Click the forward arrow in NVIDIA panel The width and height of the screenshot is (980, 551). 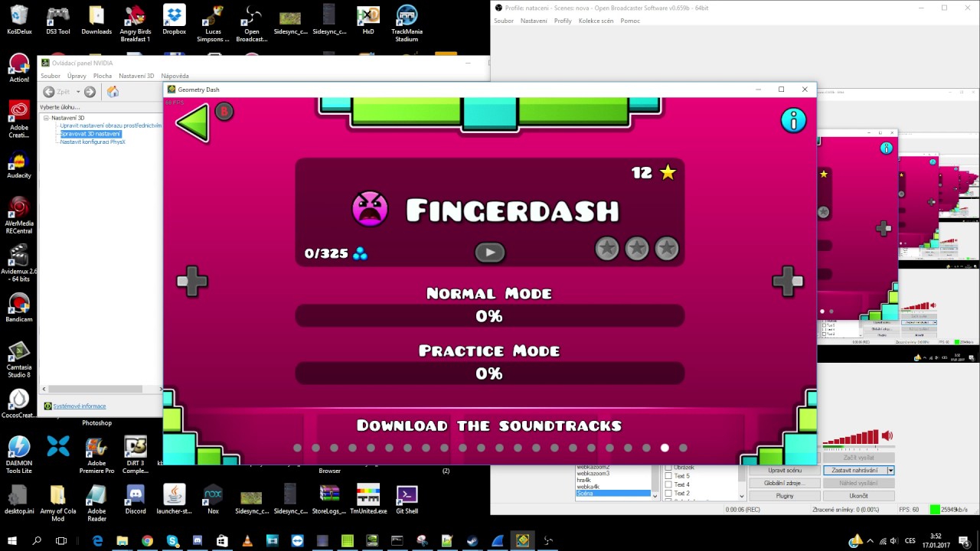point(90,92)
